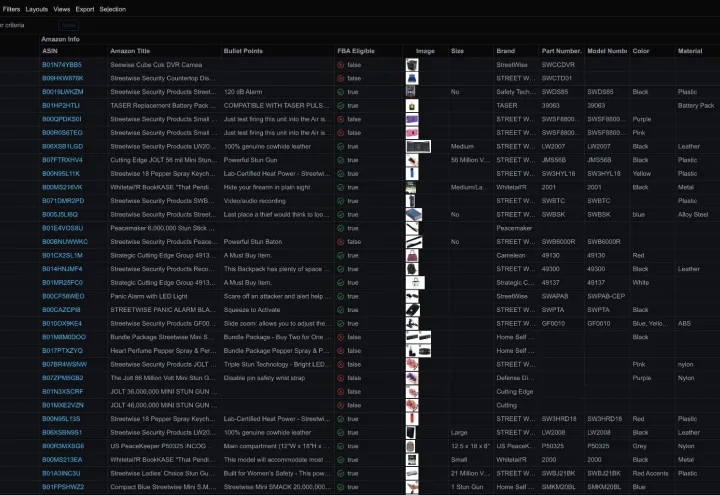720x495 pixels.
Task: Click the Apply filter button
Action: (x=68, y=26)
